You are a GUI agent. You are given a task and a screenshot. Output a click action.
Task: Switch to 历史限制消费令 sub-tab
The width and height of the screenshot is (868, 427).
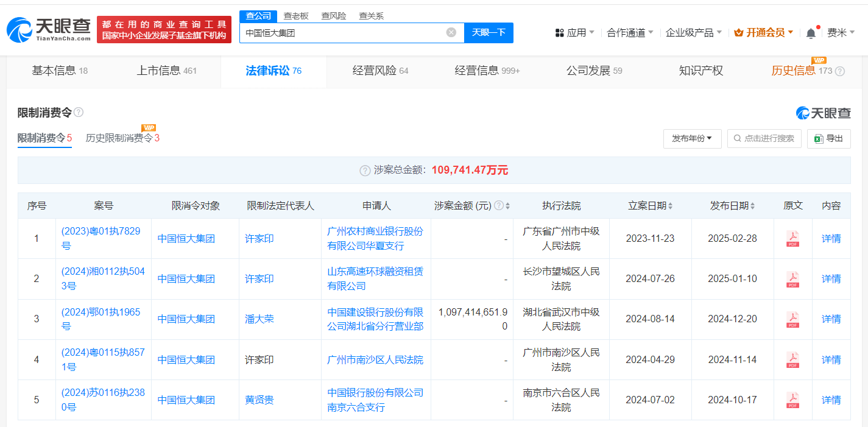click(122, 138)
